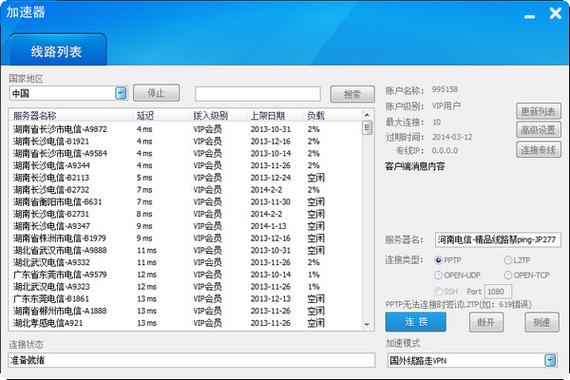Click the 客户端消息内容 heading

[x=415, y=167]
